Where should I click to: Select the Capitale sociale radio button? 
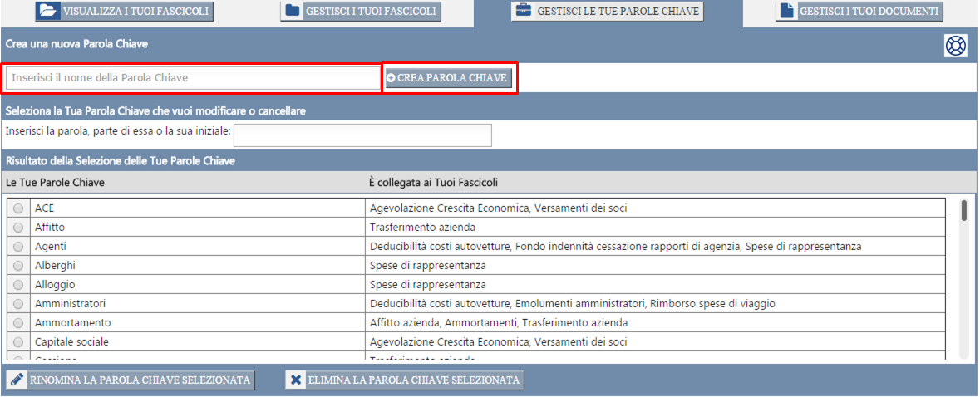pyautogui.click(x=18, y=342)
